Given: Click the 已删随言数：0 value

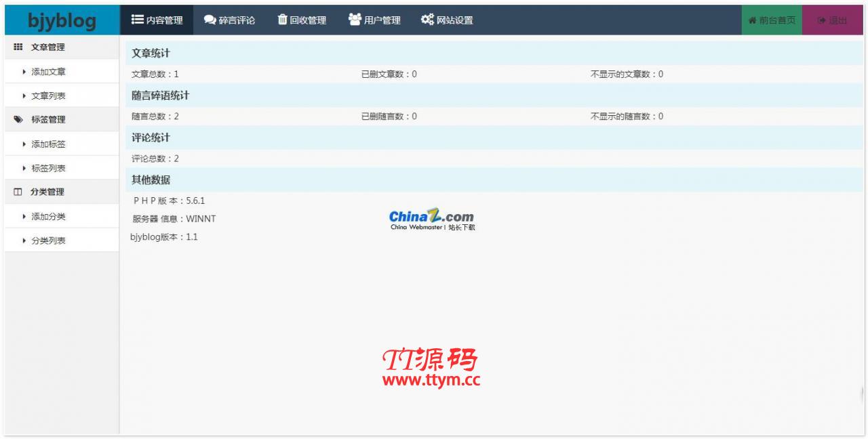Looking at the screenshot, I should (x=389, y=117).
